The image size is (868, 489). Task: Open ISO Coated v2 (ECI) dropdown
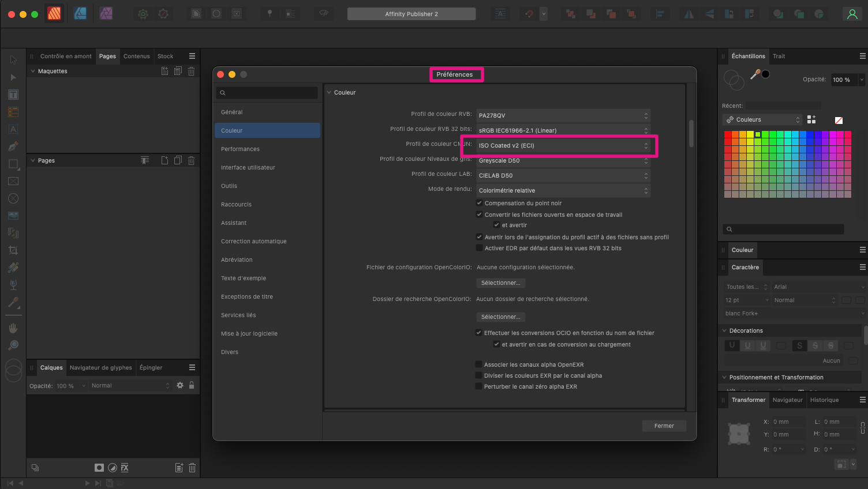point(563,145)
